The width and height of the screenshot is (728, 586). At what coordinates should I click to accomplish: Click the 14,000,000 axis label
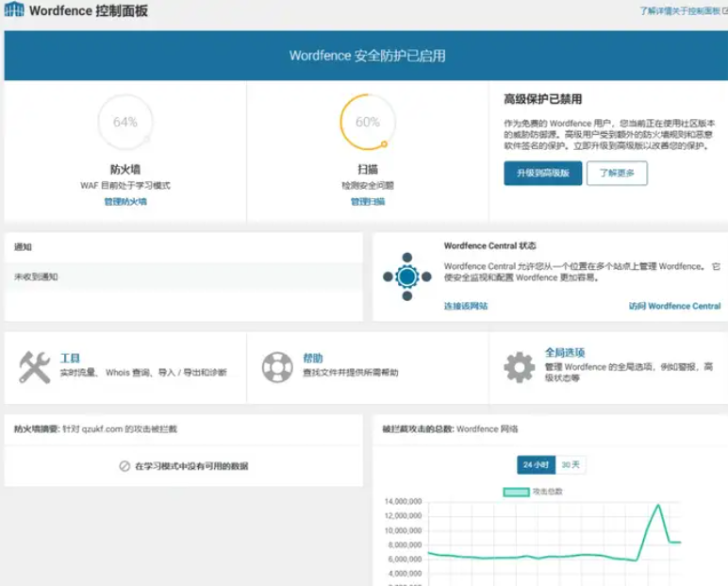tap(403, 501)
